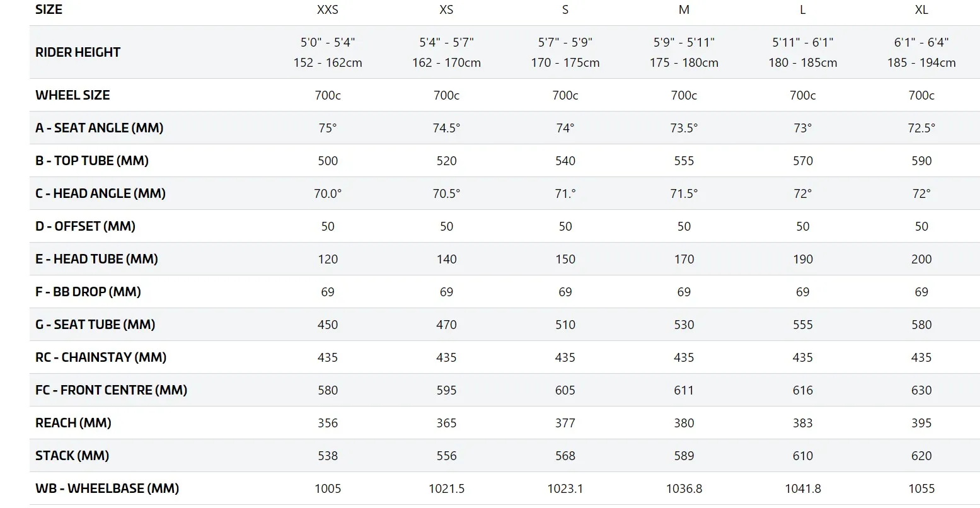Select the XL size column header
Image resolution: width=980 pixels, height=508 pixels.
coord(921,9)
